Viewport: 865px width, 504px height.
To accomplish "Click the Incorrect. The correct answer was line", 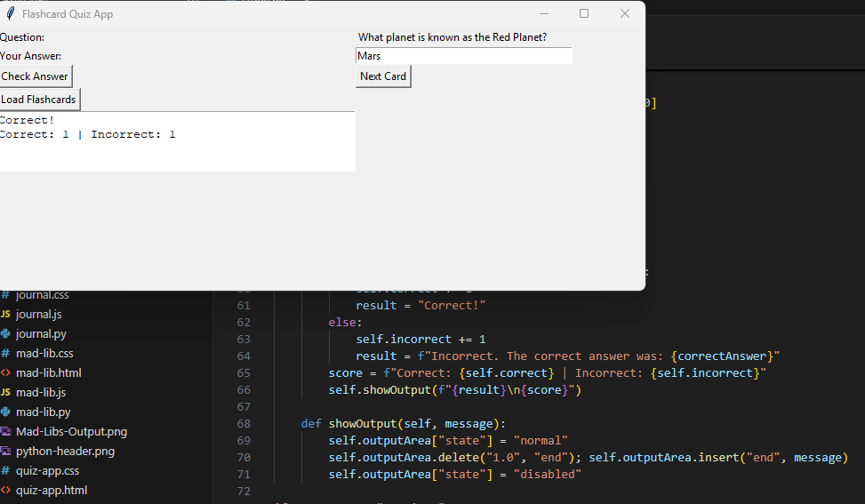I will tap(568, 356).
